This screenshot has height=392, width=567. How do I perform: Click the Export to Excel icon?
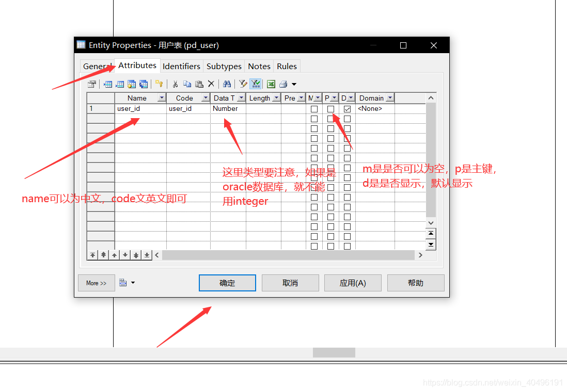[x=271, y=84]
